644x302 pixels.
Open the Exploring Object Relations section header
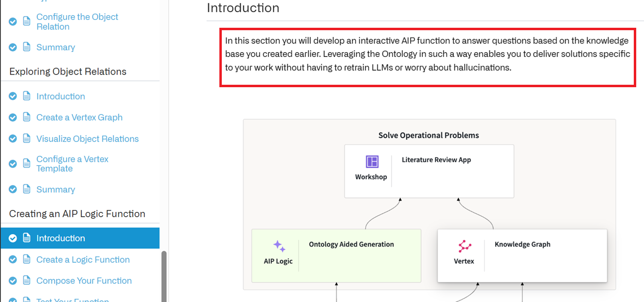68,72
